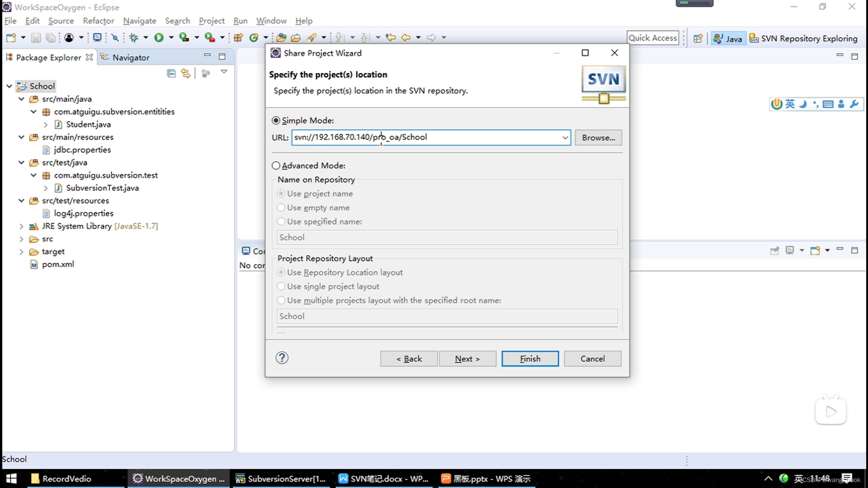Click the Open Perspective icon

tap(698, 39)
